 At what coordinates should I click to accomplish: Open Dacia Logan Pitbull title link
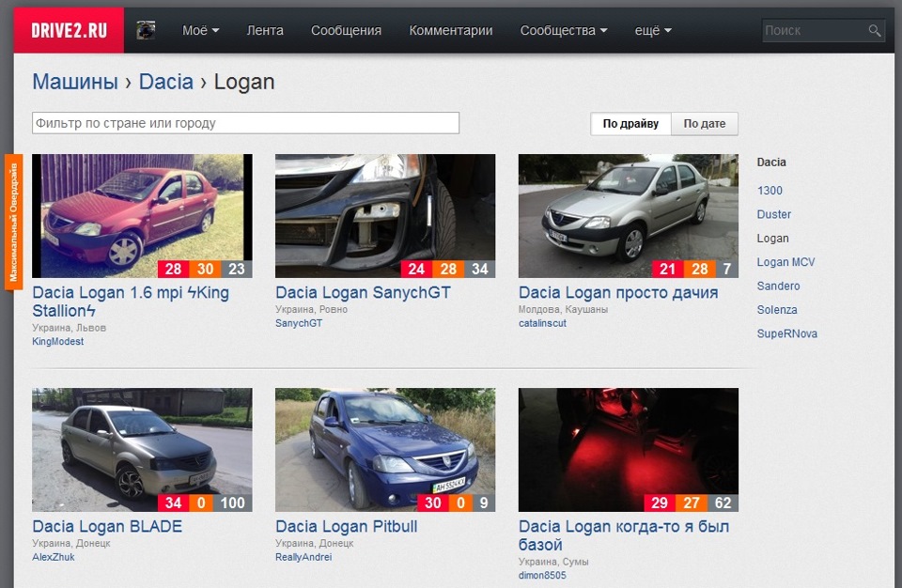click(347, 526)
